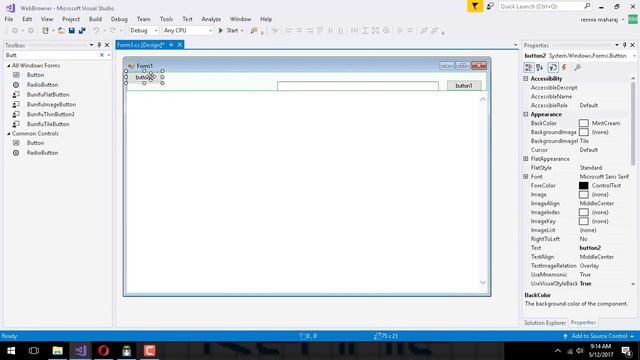Click the Properties view icon in Properties panel
Viewport: 640px width, 360px height.
(553, 67)
